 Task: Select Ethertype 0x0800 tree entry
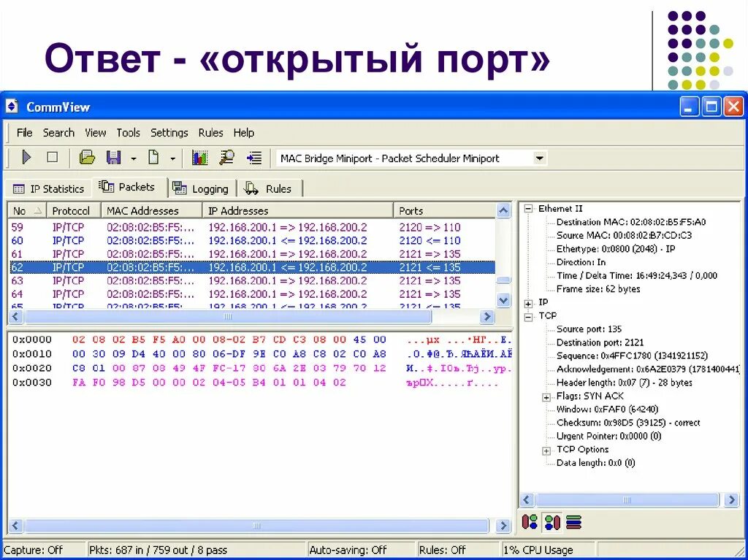tap(616, 248)
